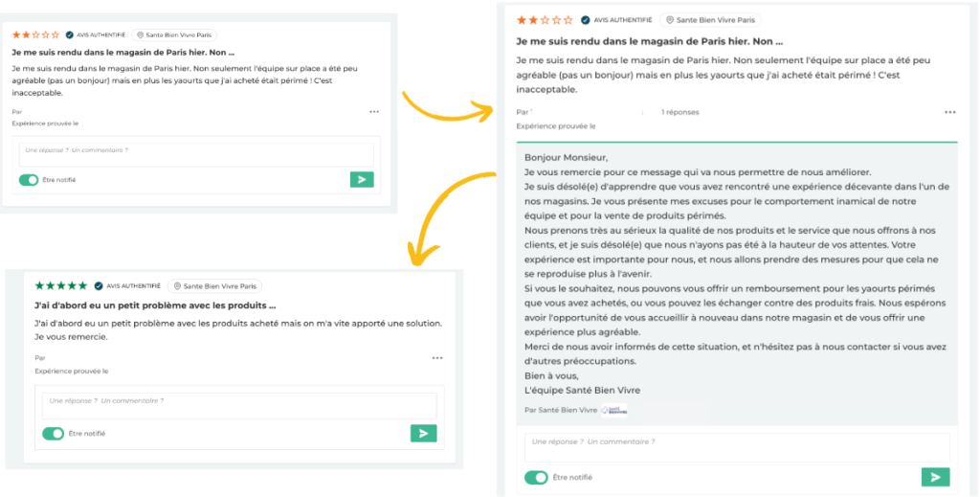Click the reply box on the unanswered two-star review
Viewport: 980px width, 497px height.
click(x=196, y=150)
